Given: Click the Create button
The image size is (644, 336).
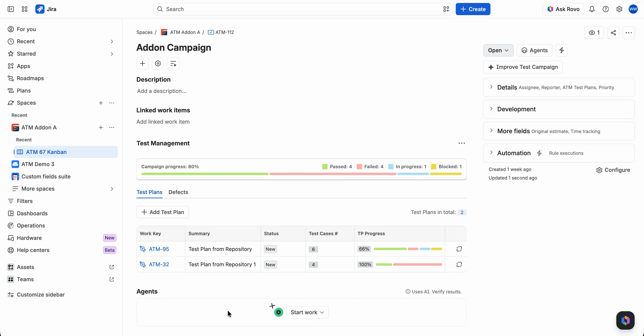Looking at the screenshot, I should [473, 9].
